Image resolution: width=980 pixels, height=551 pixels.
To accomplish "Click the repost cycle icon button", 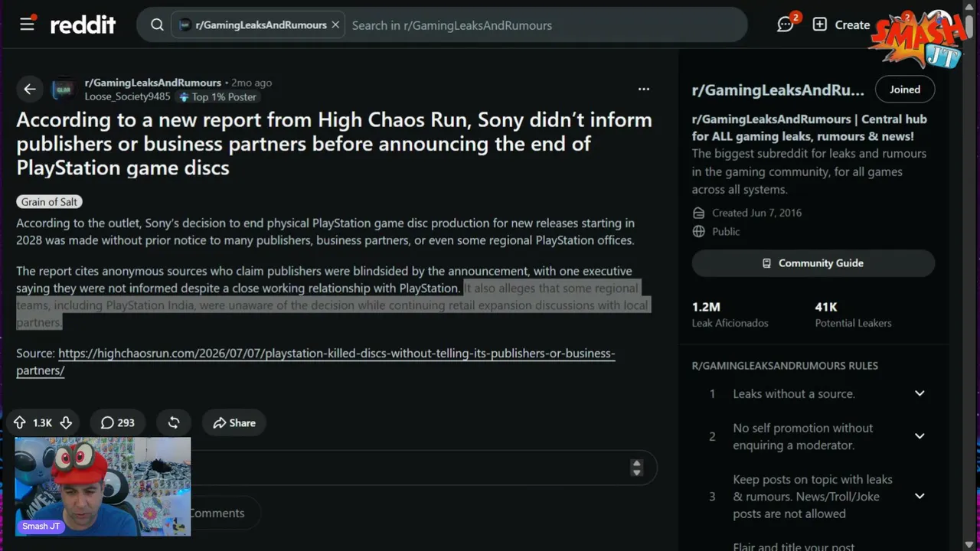I will click(174, 422).
